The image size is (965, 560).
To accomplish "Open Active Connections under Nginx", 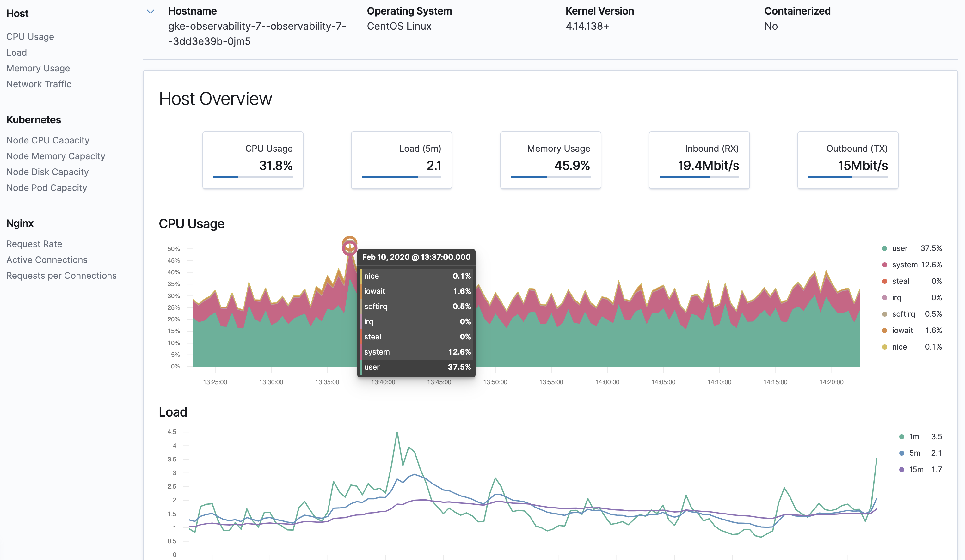I will coord(46,259).
